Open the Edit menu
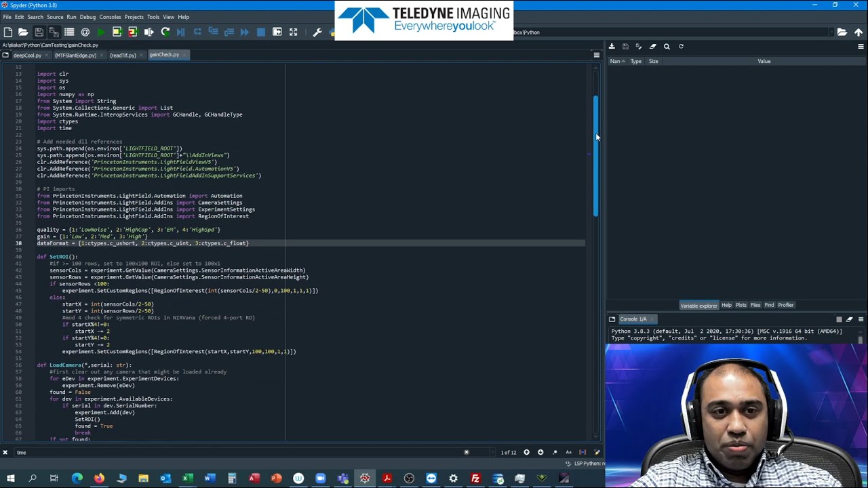 pos(20,17)
